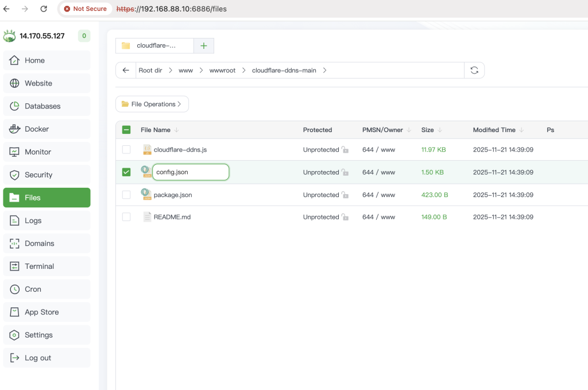Viewport: 588px width, 390px height.
Task: Click the package.json file icon
Action: click(146, 195)
